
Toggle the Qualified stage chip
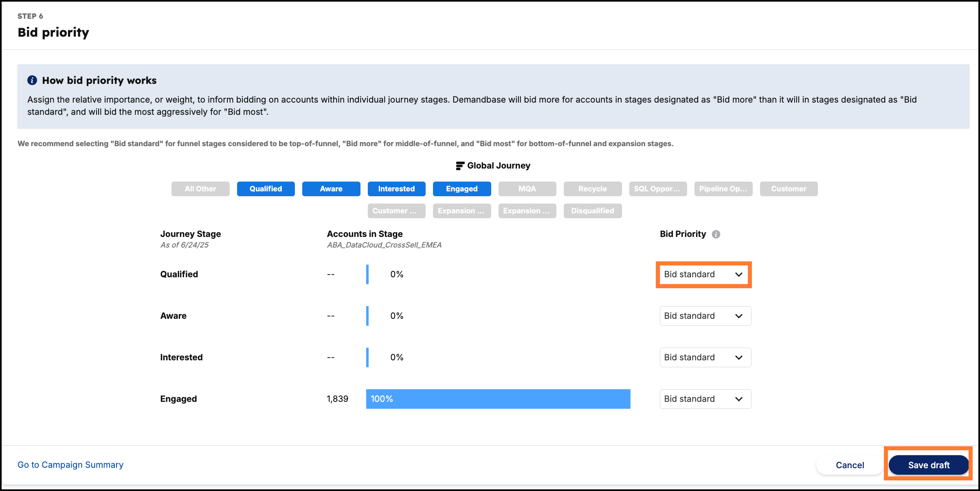pyautogui.click(x=266, y=189)
